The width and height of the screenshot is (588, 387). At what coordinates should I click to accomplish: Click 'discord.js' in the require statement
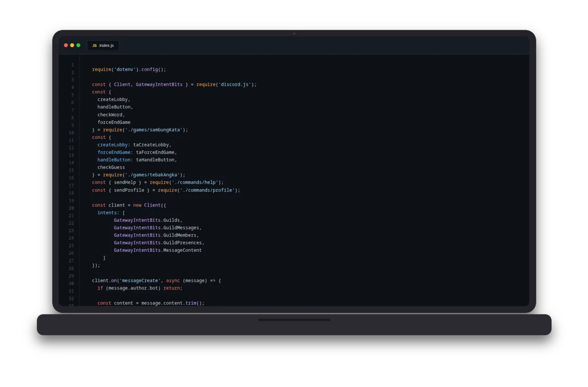click(235, 84)
